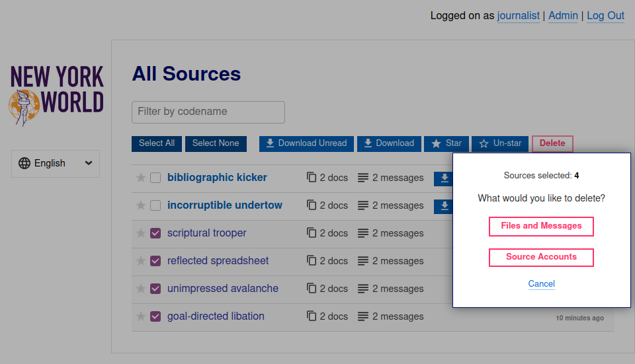Click the Un-star toolbar button
This screenshot has width=635, height=364.
click(x=500, y=143)
